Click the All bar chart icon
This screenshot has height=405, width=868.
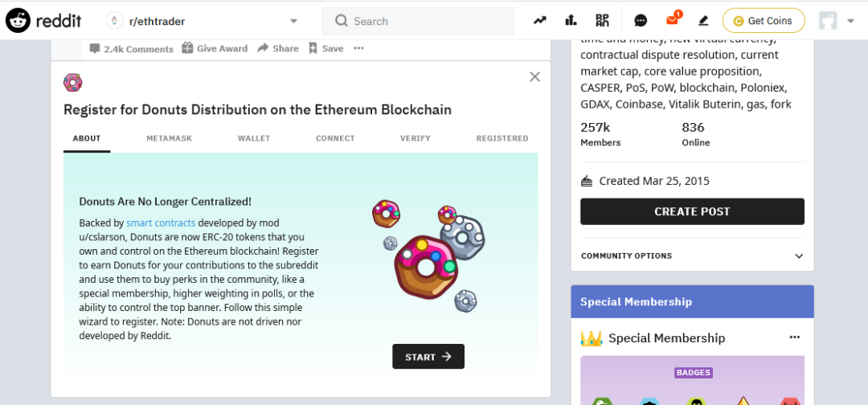click(x=571, y=21)
